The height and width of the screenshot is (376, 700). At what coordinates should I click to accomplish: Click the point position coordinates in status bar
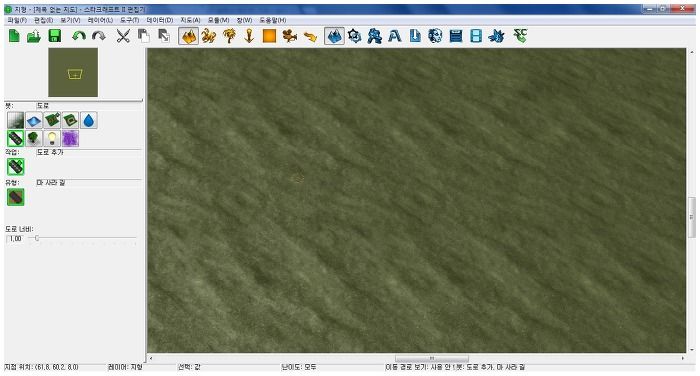point(42,367)
